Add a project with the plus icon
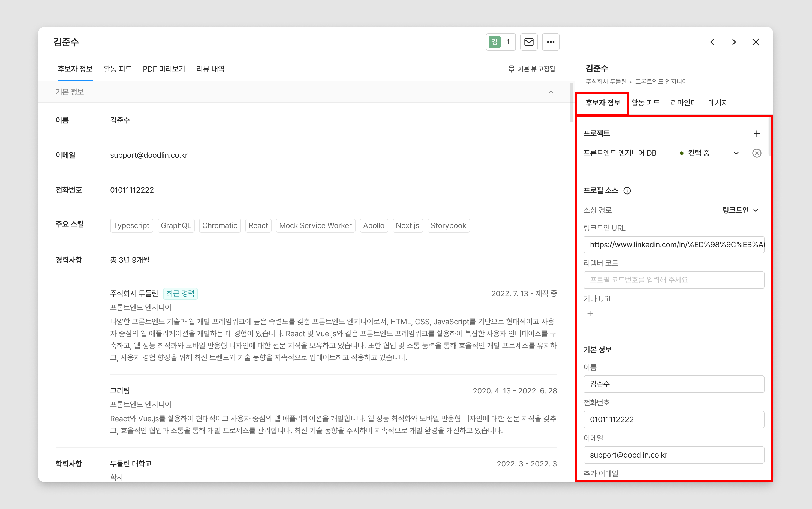 pos(757,134)
